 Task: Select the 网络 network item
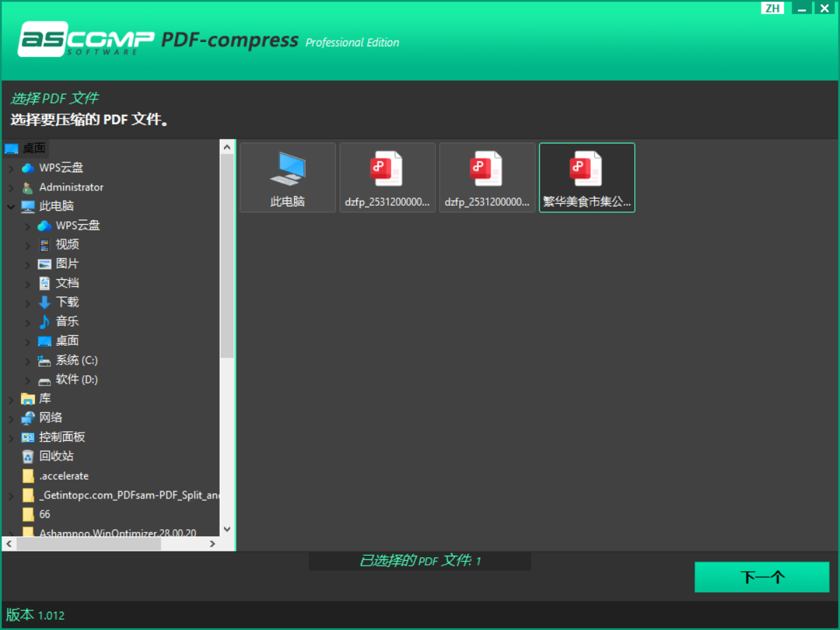[x=50, y=418]
